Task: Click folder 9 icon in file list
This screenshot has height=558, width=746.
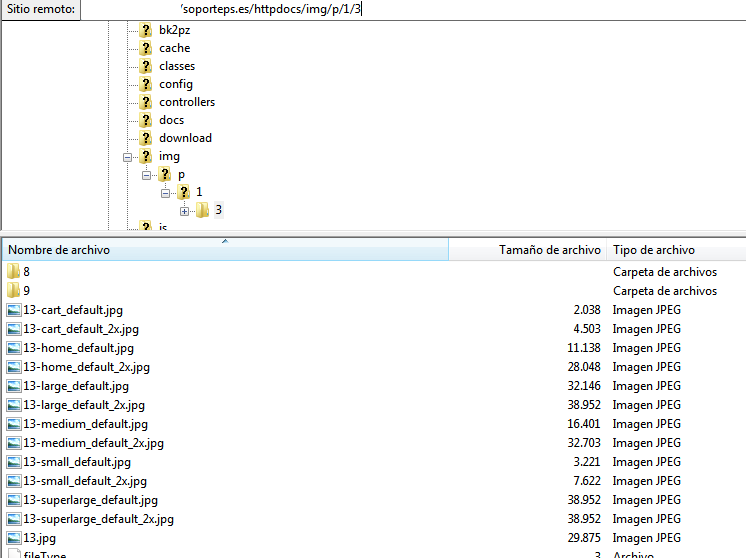Action: coord(13,291)
